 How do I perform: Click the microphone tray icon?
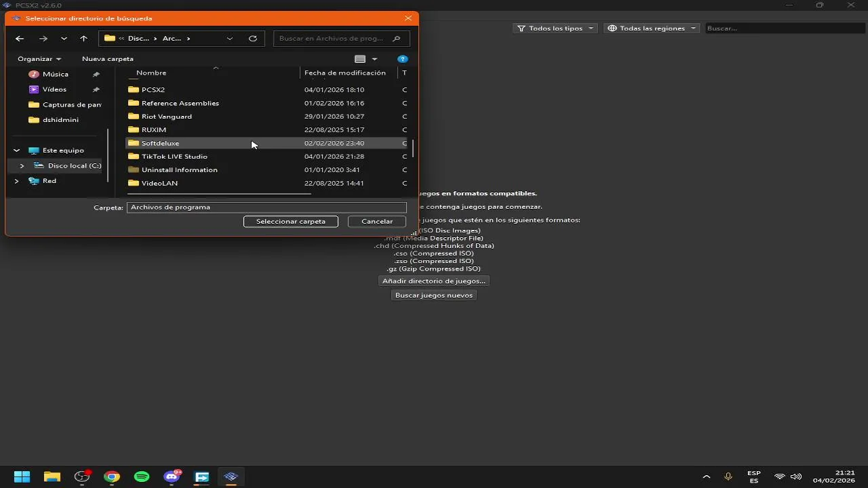tap(728, 476)
